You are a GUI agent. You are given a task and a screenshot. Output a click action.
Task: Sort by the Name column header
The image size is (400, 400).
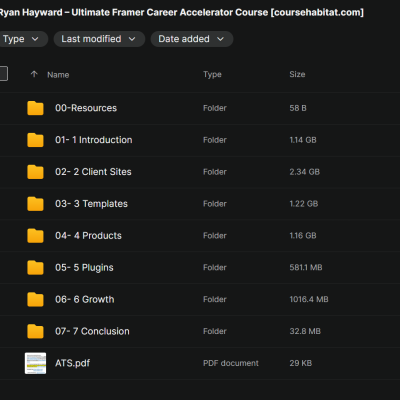[x=58, y=75]
